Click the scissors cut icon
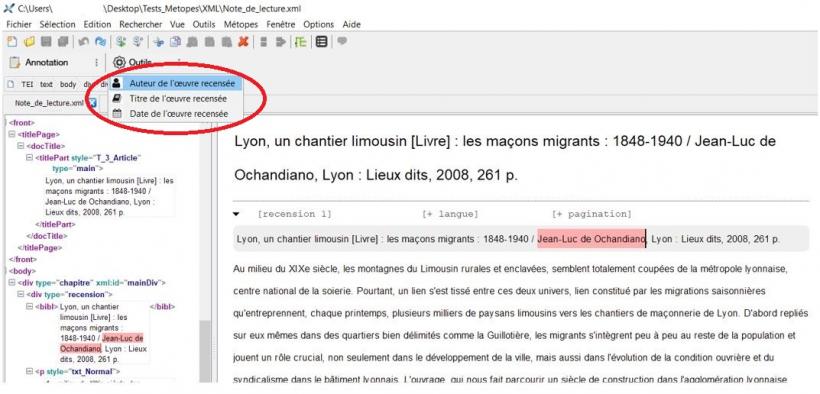820x394 pixels. [x=159, y=42]
